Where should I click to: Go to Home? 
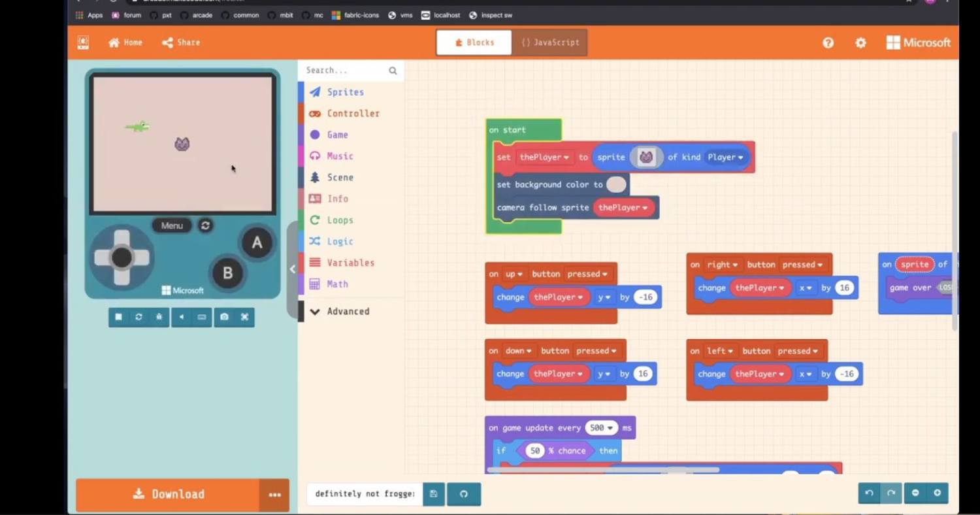coord(125,42)
